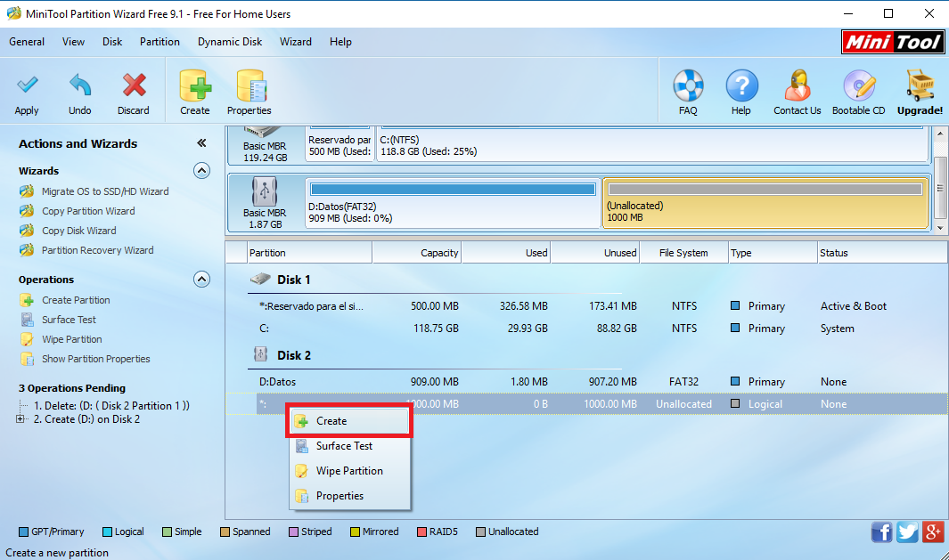The height and width of the screenshot is (560, 949).
Task: Choose Surface Test in context menu
Action: (350, 446)
